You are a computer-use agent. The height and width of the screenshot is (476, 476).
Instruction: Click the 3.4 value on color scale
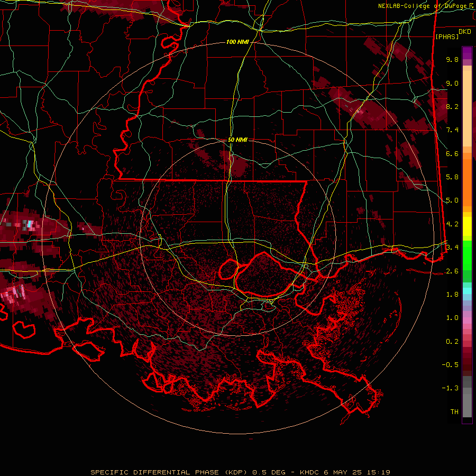[x=452, y=248]
